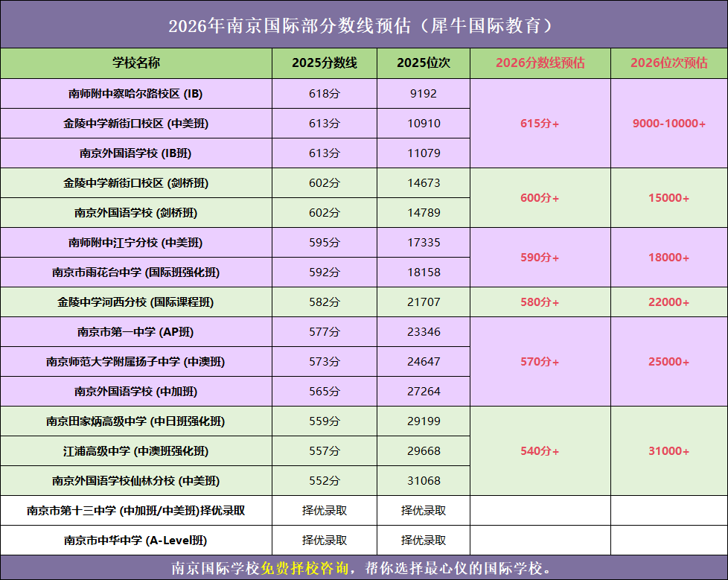728x580 pixels.
Task: Select the 学校名称 column header
Action: tap(136, 63)
